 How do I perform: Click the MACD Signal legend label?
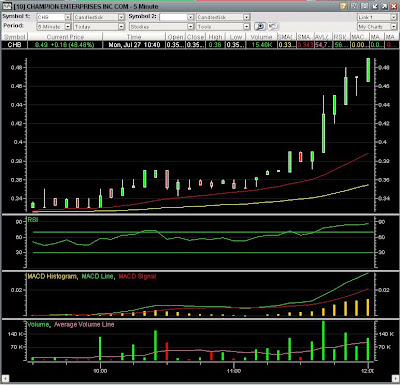(137, 276)
